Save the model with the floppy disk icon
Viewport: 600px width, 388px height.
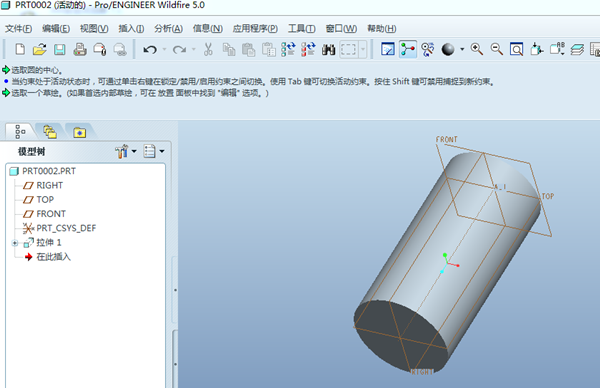tap(59, 49)
